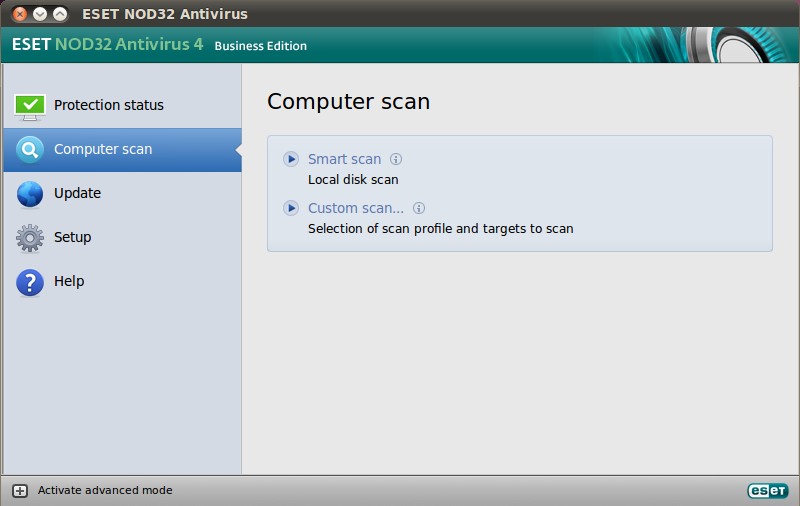The width and height of the screenshot is (800, 506).
Task: Click the Computer scan magnifier icon
Action: (30, 149)
